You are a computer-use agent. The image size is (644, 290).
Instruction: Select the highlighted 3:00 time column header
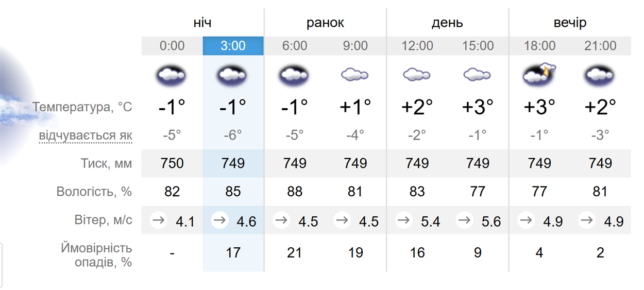[x=233, y=46]
